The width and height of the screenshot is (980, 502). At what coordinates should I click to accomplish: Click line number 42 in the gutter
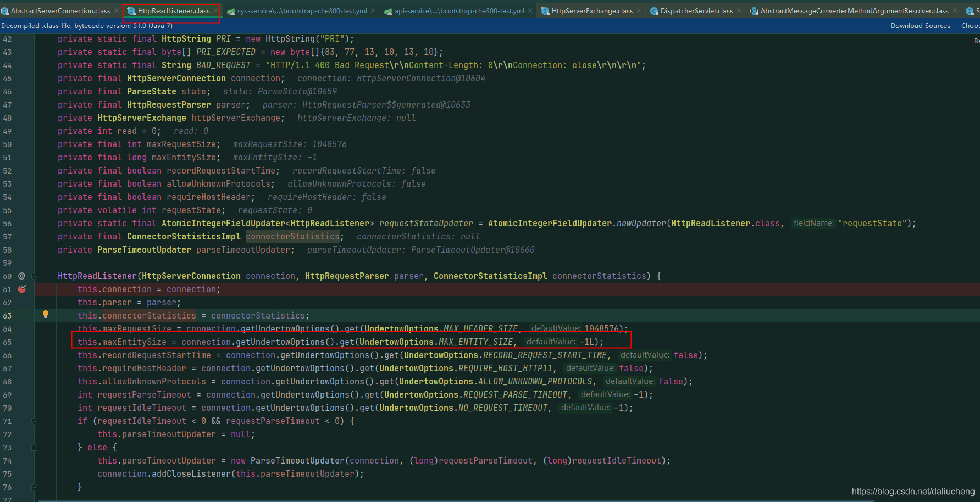click(7, 39)
